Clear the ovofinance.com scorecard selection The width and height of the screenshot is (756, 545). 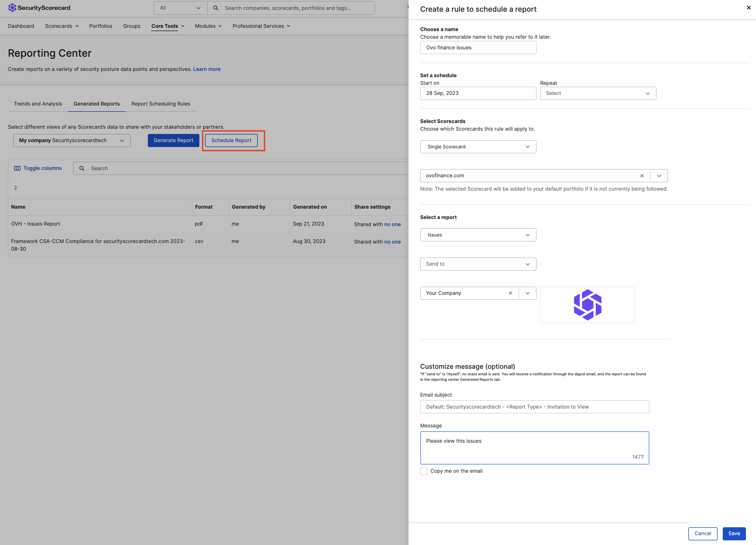642,176
